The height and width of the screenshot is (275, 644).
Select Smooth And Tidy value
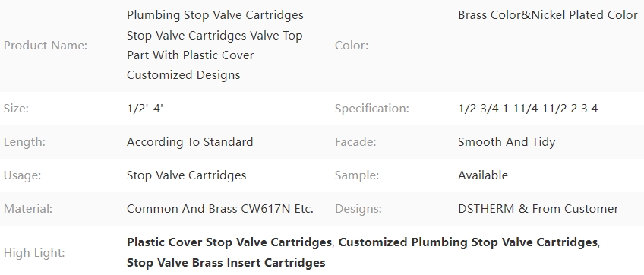pyautogui.click(x=507, y=142)
